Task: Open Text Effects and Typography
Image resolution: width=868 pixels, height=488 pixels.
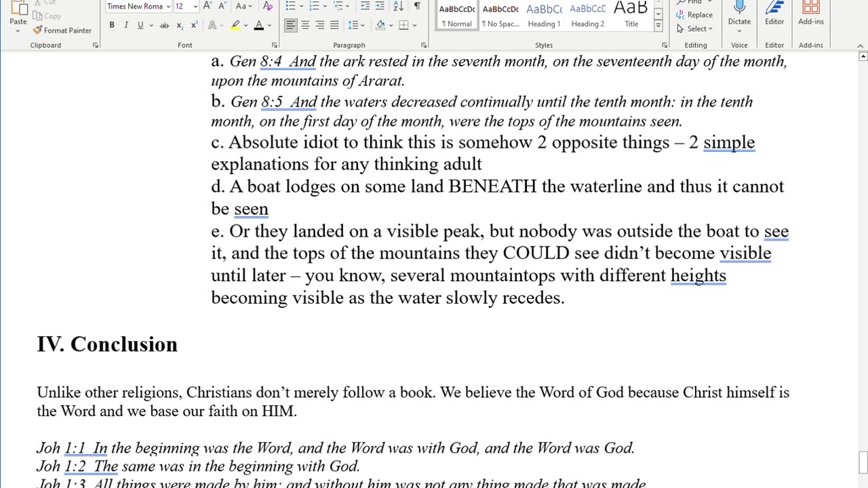Action: [x=214, y=25]
